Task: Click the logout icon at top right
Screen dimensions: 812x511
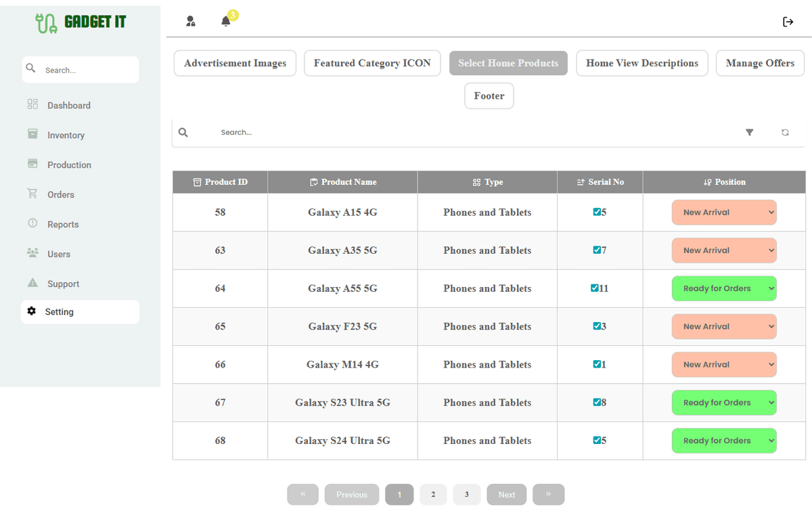Action: point(788,21)
